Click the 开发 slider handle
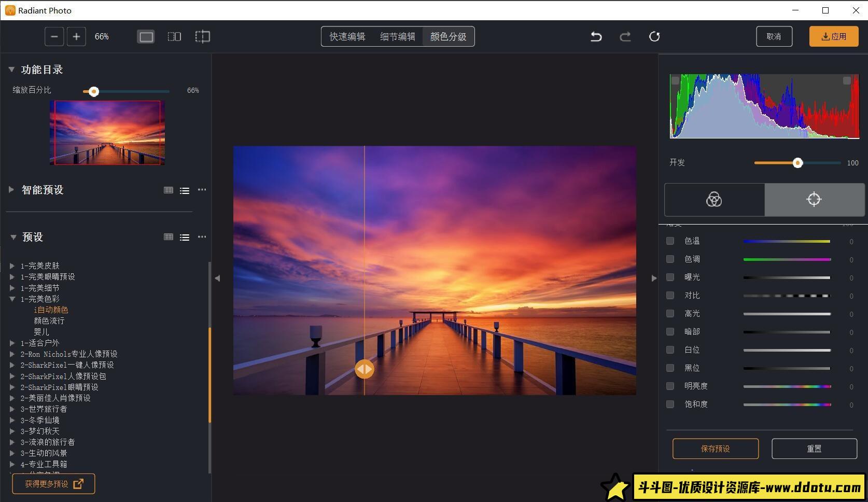The width and height of the screenshot is (868, 502). click(797, 162)
